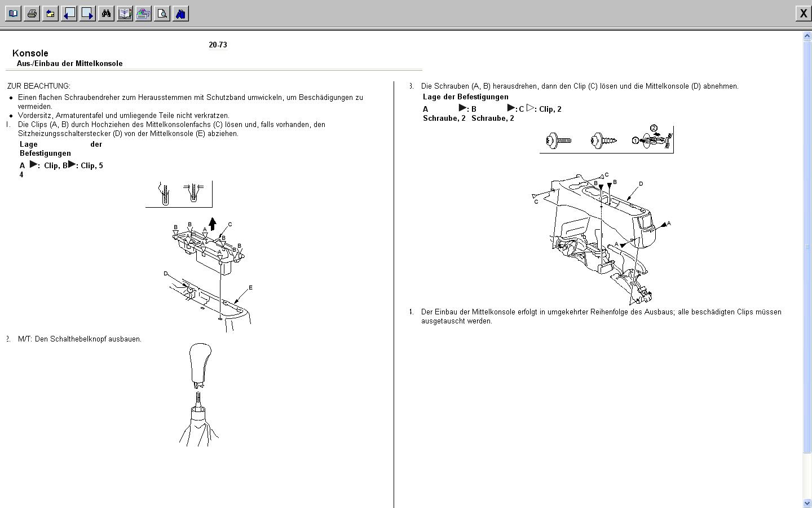Image resolution: width=812 pixels, height=508 pixels.
Task: Click the open book icon in toolbar
Action: pyautogui.click(x=13, y=14)
